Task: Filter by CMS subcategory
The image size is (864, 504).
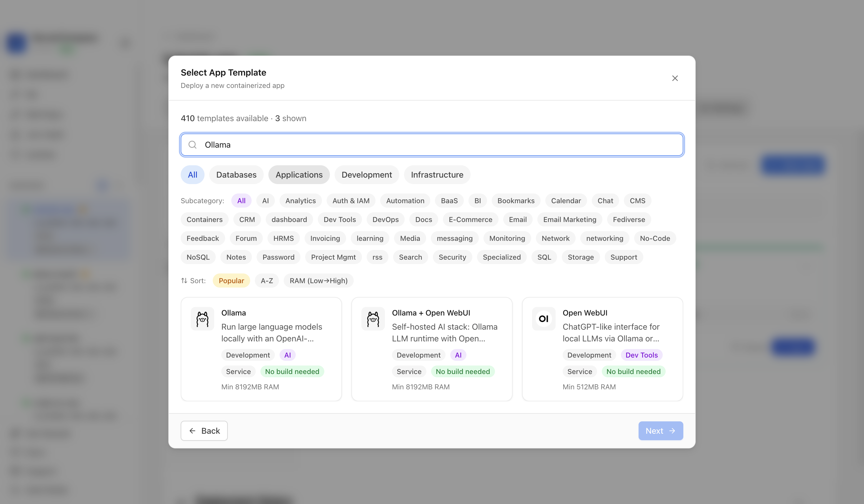Action: pos(637,201)
